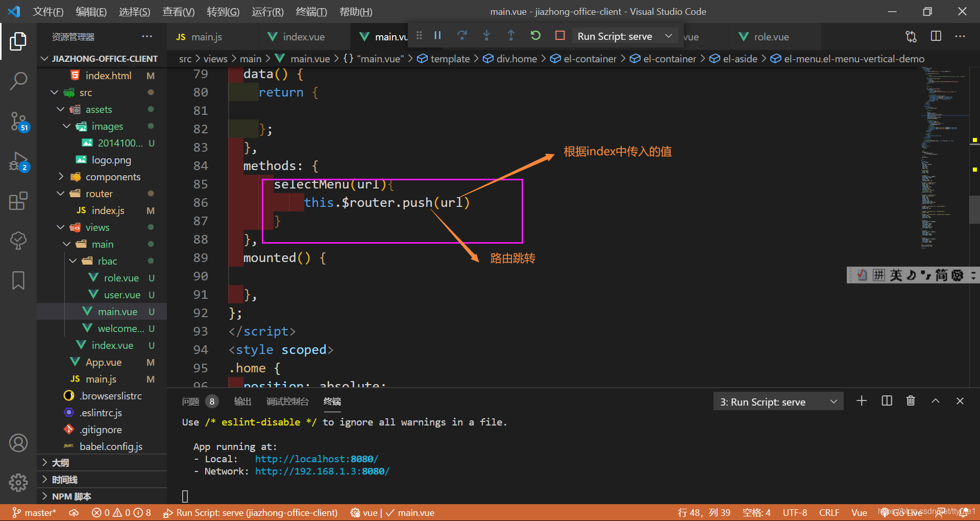The height and width of the screenshot is (521, 980).
Task: Pause the debug session
Action: pos(437,35)
